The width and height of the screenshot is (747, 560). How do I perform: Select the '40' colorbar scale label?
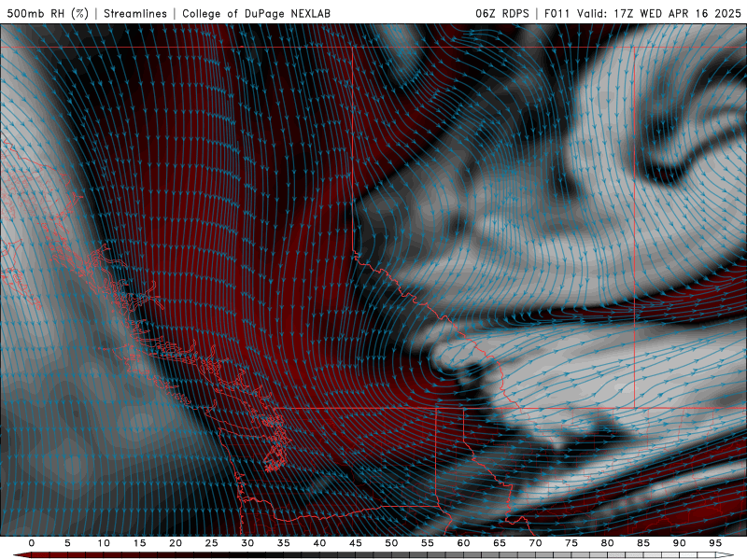tap(319, 543)
